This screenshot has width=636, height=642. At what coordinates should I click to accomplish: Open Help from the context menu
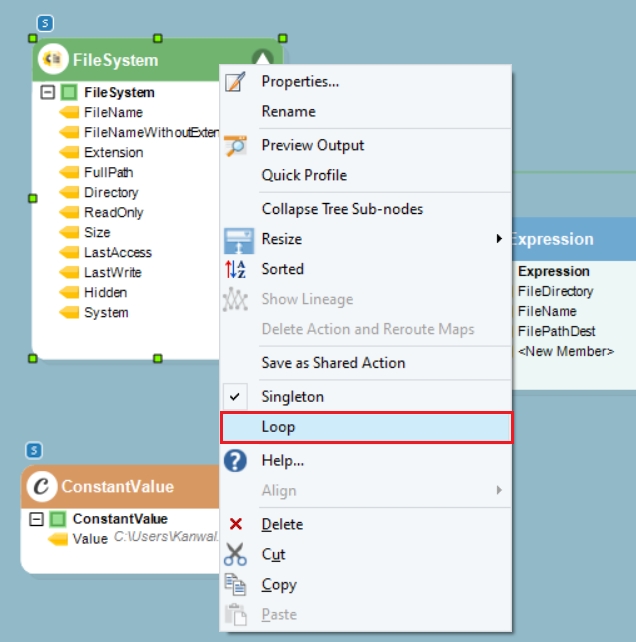pos(366,461)
